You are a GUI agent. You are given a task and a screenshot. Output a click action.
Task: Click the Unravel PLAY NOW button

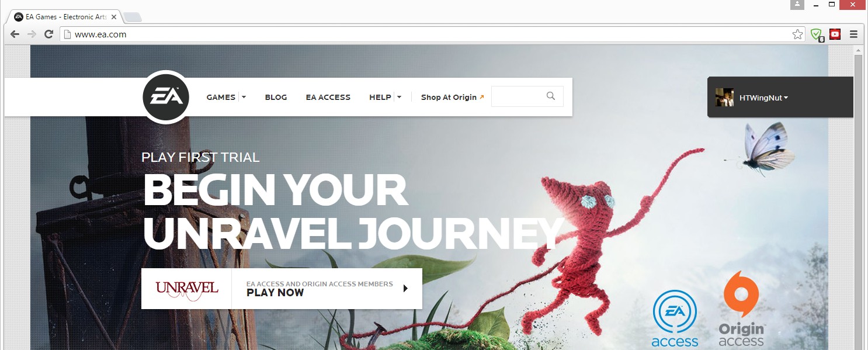click(x=282, y=289)
